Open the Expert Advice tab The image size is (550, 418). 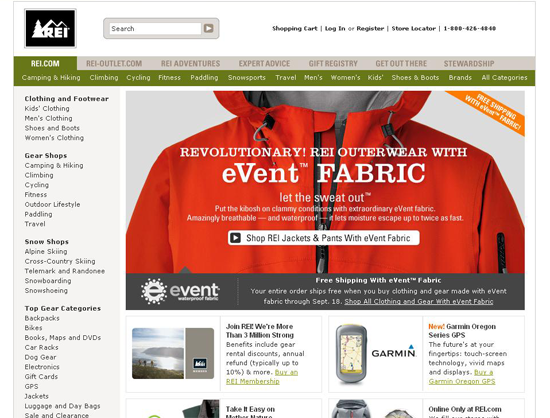click(x=264, y=63)
